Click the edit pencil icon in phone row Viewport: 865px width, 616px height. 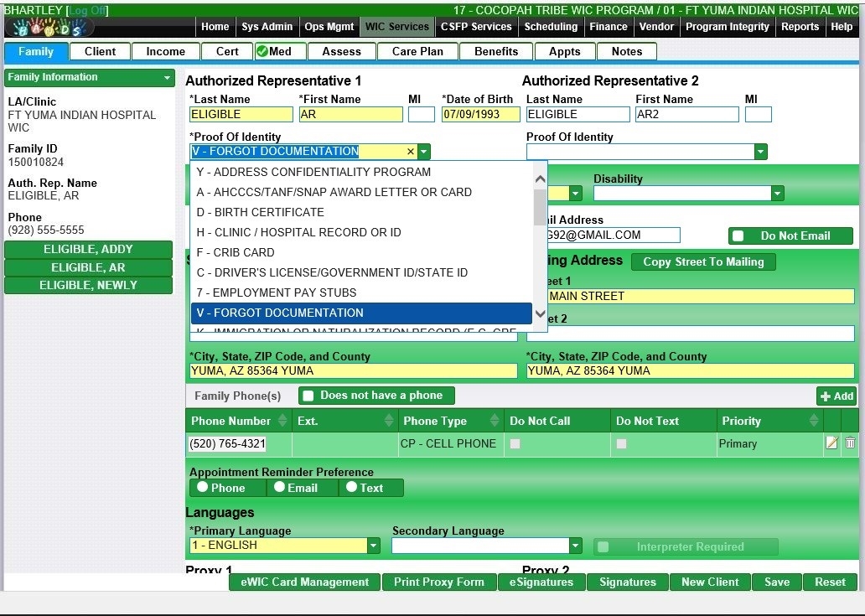(831, 443)
